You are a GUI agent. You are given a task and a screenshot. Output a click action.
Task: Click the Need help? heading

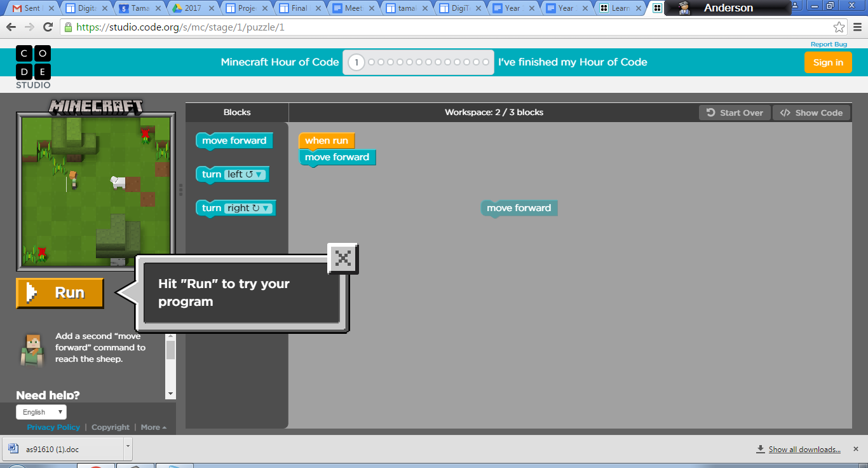tap(48, 395)
